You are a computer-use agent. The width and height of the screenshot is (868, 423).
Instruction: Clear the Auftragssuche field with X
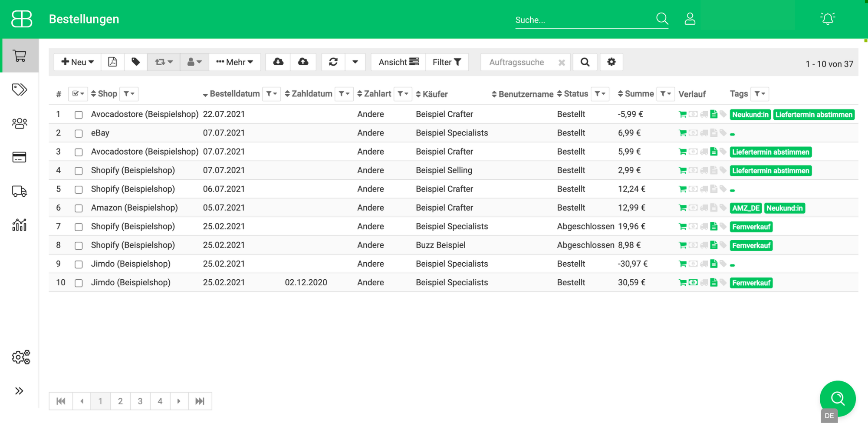coord(562,63)
